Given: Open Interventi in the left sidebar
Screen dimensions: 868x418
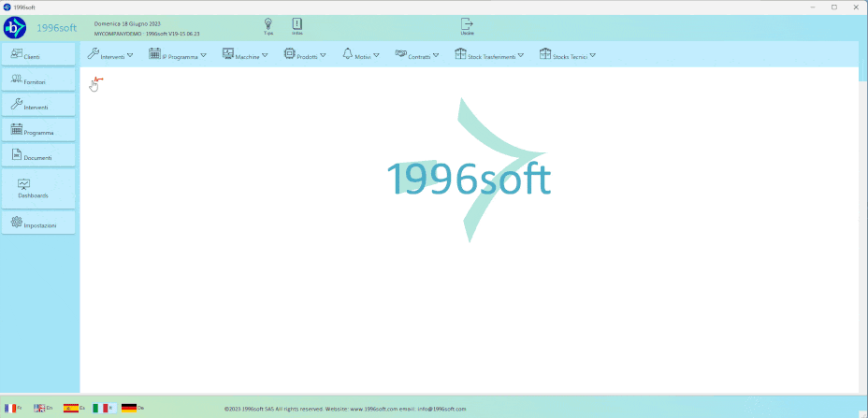Looking at the screenshot, I should coord(38,105).
